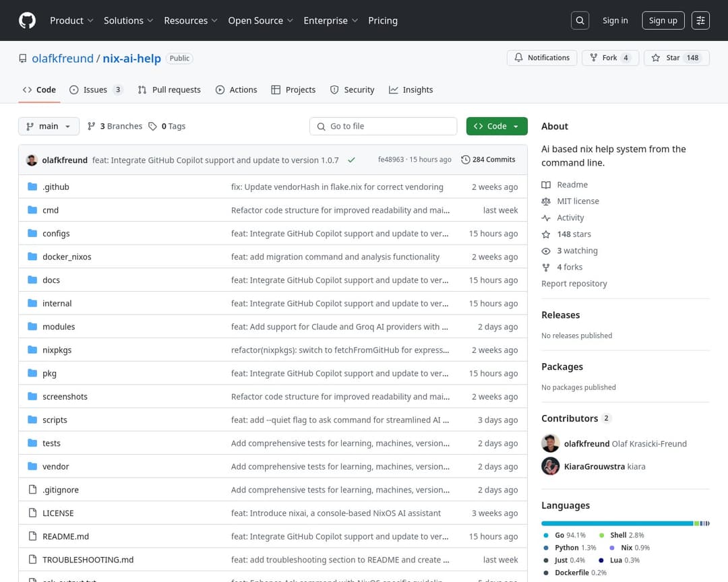728x582 pixels.
Task: Open the docker_nixos folder
Action: (67, 257)
